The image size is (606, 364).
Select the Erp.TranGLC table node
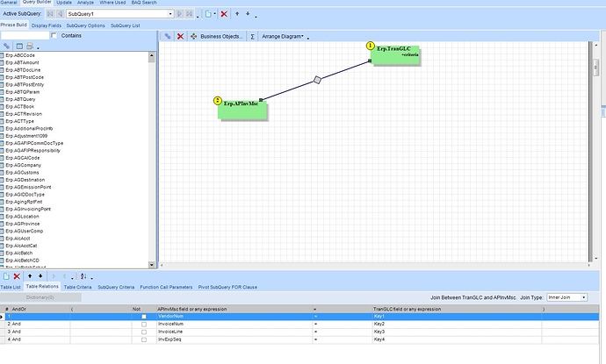click(394, 54)
